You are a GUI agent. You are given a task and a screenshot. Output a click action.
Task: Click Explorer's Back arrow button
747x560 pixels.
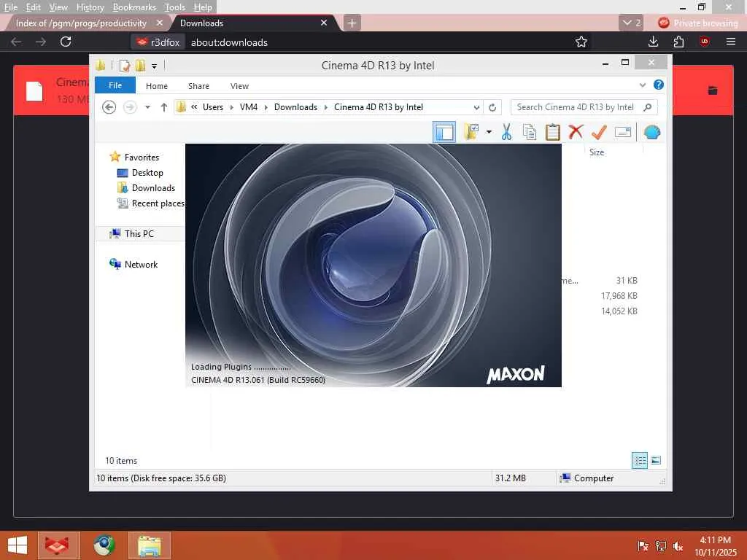point(109,107)
